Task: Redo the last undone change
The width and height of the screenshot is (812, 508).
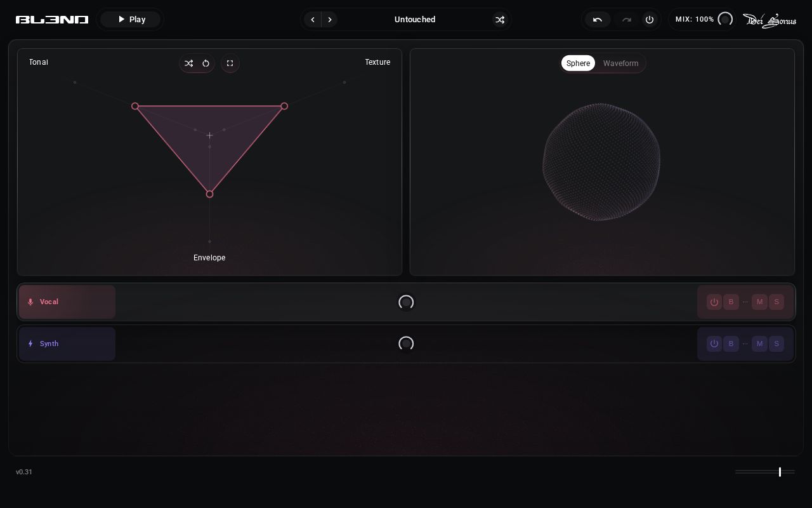Action: (627, 20)
